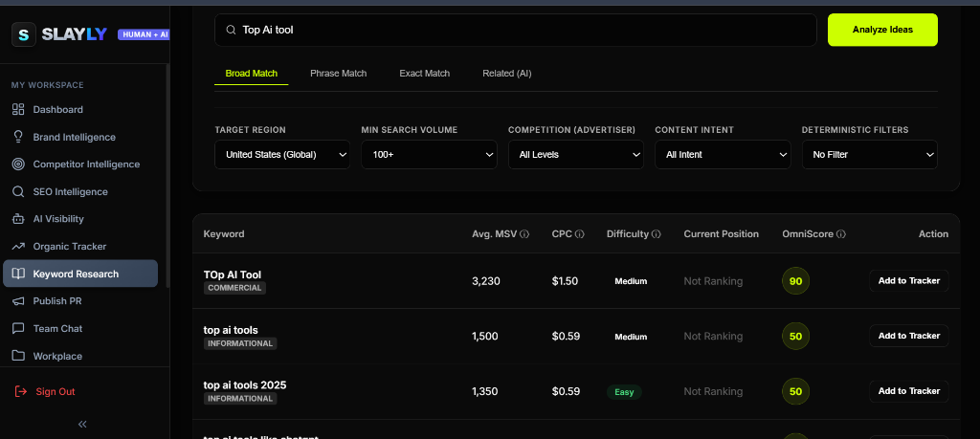Click the Publish PR megaphone icon
The height and width of the screenshot is (439, 980).
point(19,301)
